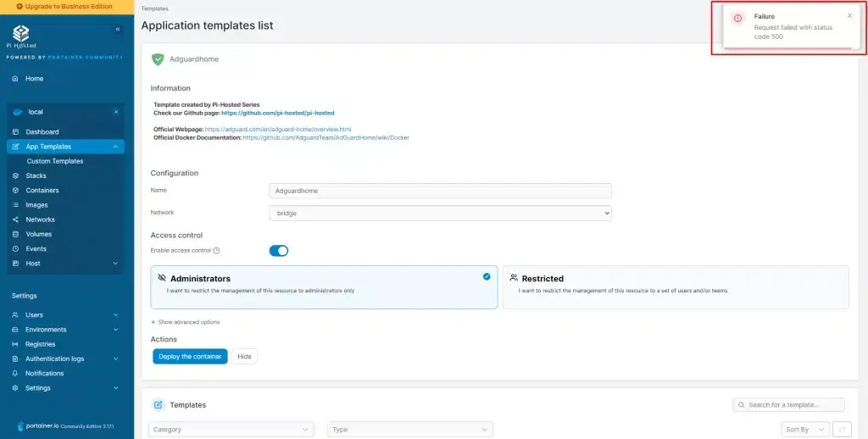Toggle the sort order button

pos(842,430)
